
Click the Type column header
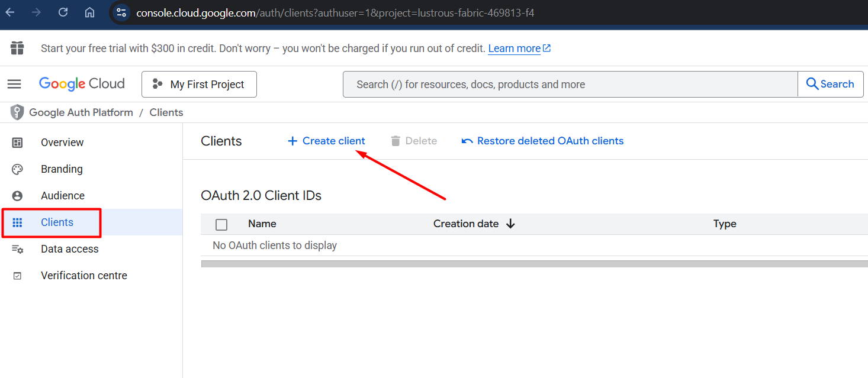[725, 224]
